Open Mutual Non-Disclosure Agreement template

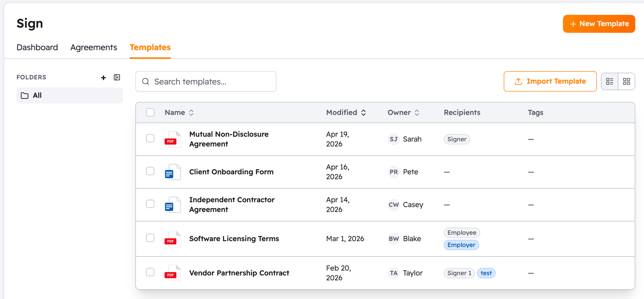[229, 139]
